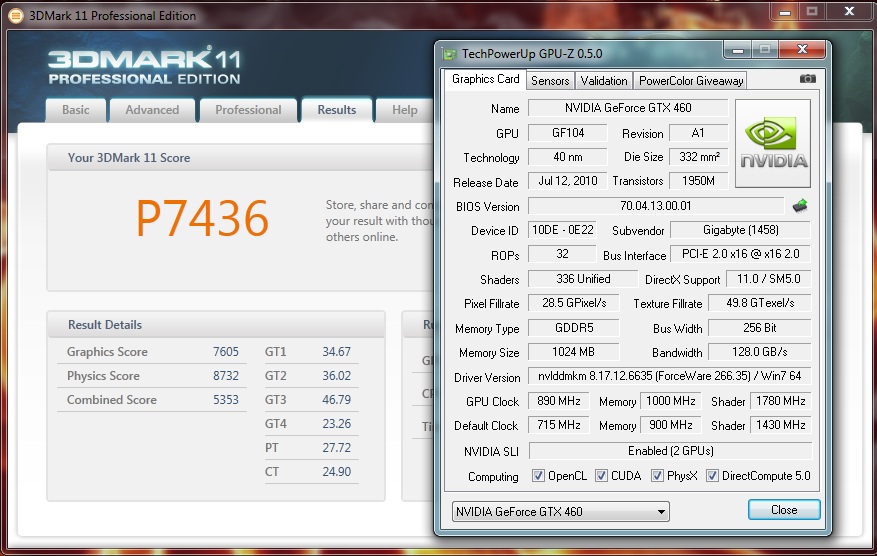Click the NVIDIA SLI Enabled (2 GPUs) field
Image resolution: width=877 pixels, height=556 pixels.
point(670,450)
